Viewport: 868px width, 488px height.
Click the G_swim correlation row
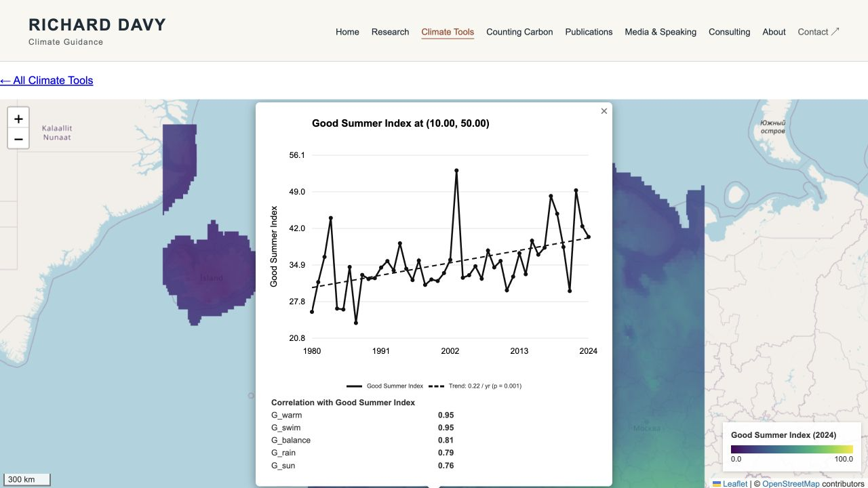(x=363, y=428)
